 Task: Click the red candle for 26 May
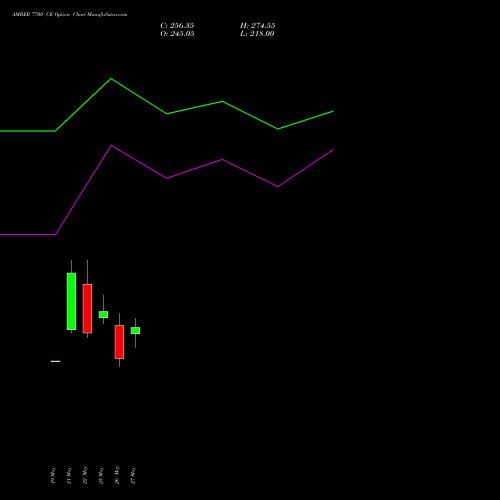point(119,342)
